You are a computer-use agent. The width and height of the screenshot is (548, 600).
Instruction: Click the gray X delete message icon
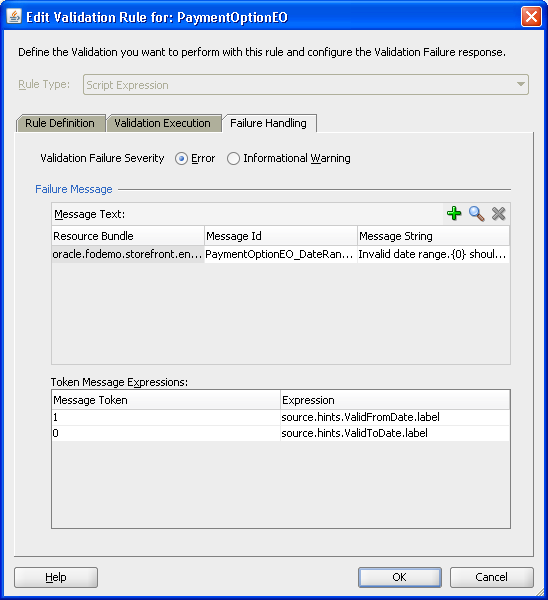[499, 214]
